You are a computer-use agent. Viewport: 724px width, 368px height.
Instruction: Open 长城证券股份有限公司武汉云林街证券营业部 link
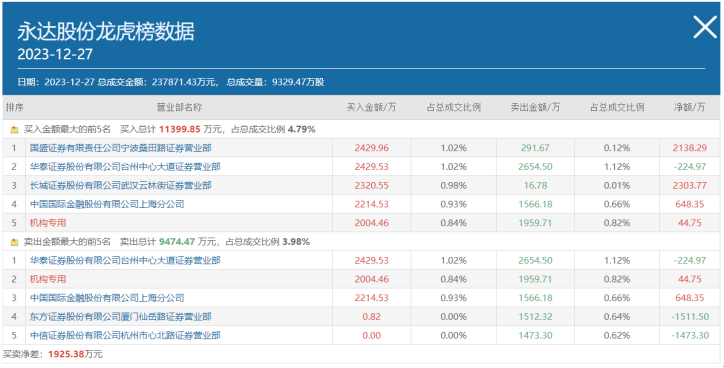(121, 185)
